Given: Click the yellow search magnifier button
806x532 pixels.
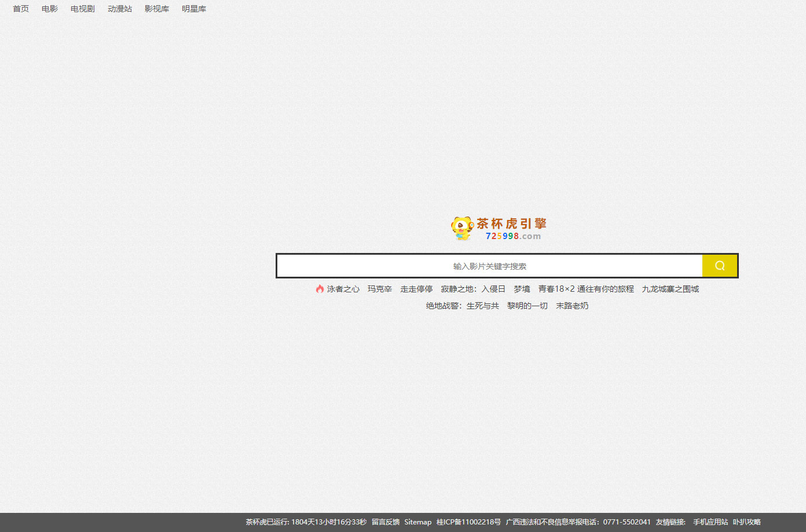Looking at the screenshot, I should click(720, 266).
